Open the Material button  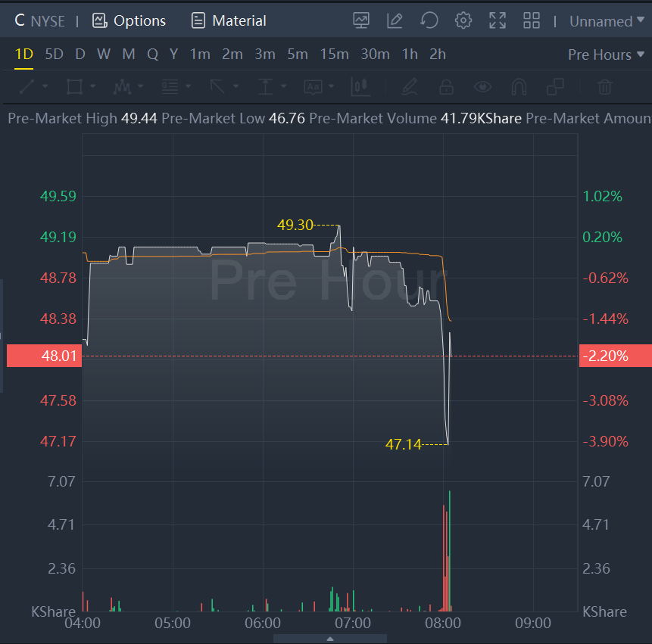[x=229, y=21]
